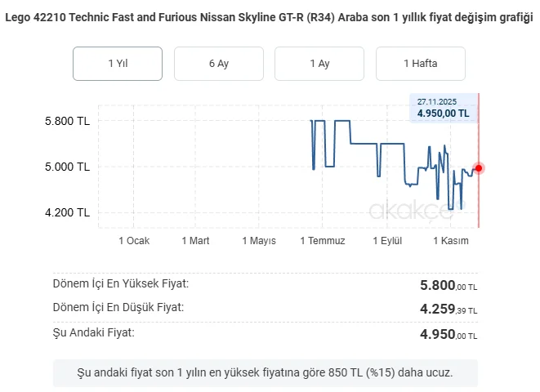Switch the chart to 6 Ay
This screenshot has width=540, height=392.
[218, 64]
